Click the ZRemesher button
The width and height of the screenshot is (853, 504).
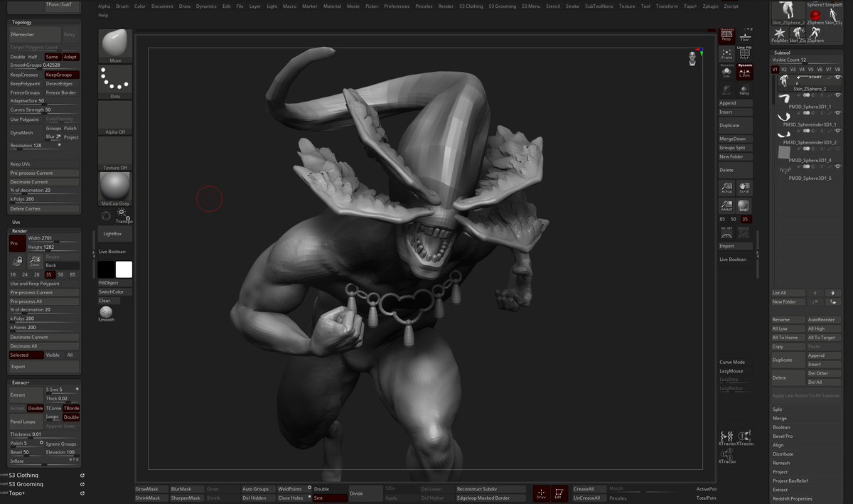click(x=35, y=34)
